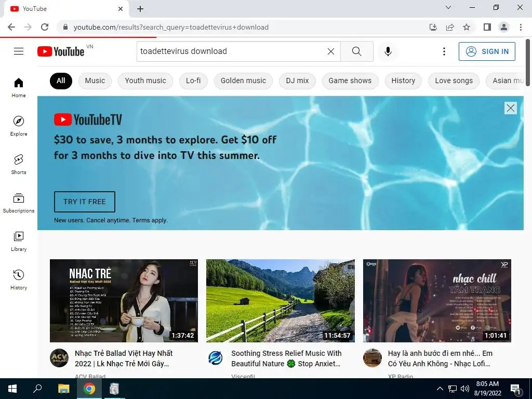The image size is (532, 399).
Task: View site info via the padlock icon
Action: point(65,27)
